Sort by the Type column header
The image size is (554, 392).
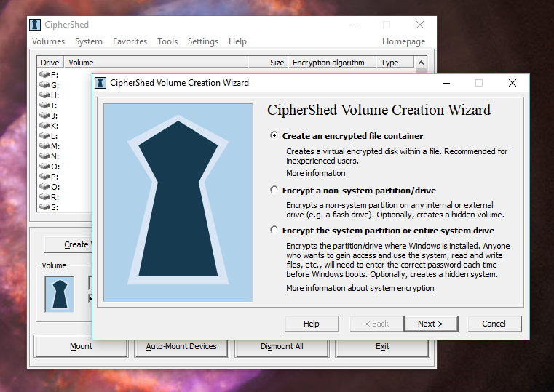[x=395, y=63]
